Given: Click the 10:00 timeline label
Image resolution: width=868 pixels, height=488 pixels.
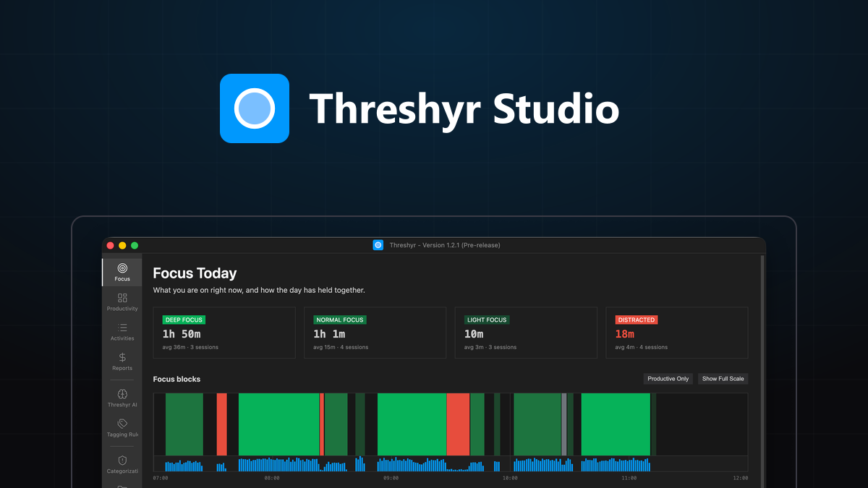Looking at the screenshot, I should tap(510, 478).
